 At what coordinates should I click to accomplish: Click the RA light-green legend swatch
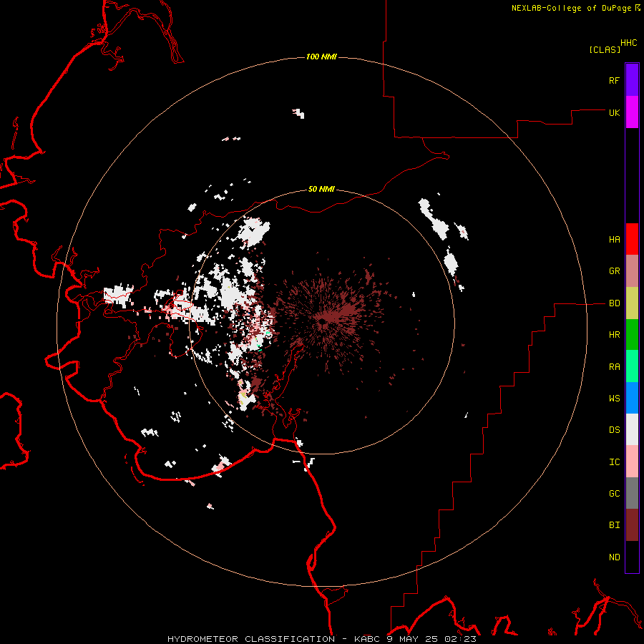tap(632, 366)
